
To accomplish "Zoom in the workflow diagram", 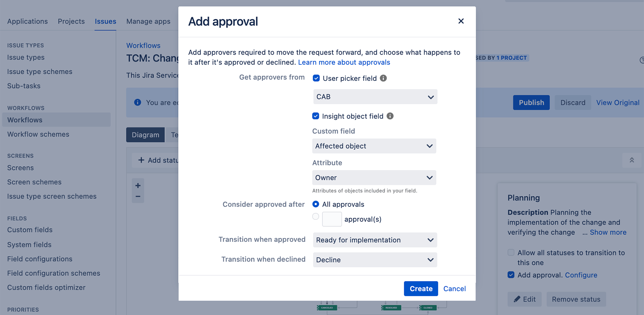I will [x=138, y=185].
